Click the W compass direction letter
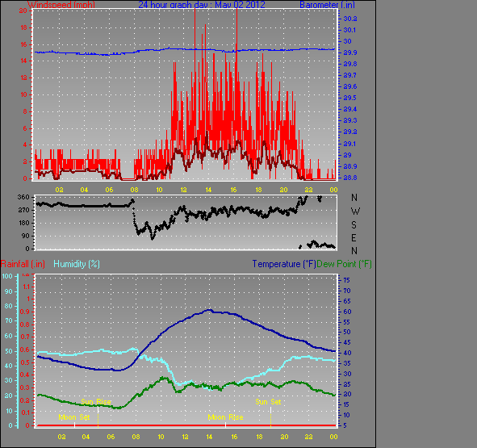 (355, 211)
